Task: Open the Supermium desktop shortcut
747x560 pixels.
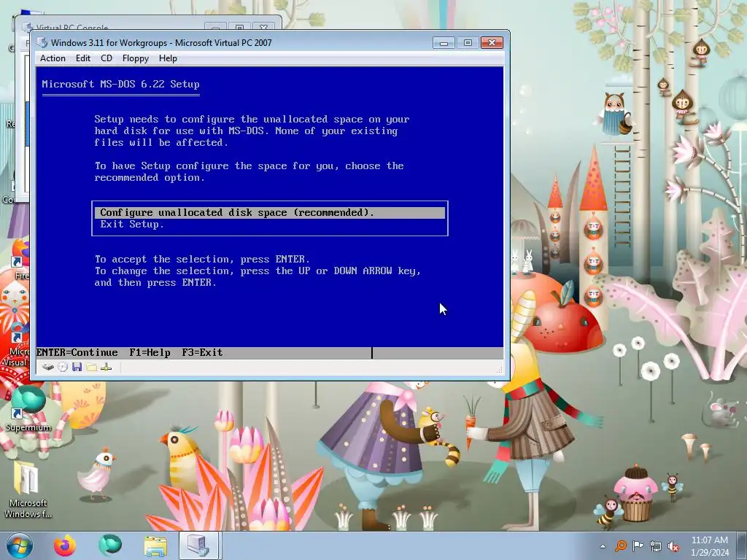Action: (x=28, y=410)
